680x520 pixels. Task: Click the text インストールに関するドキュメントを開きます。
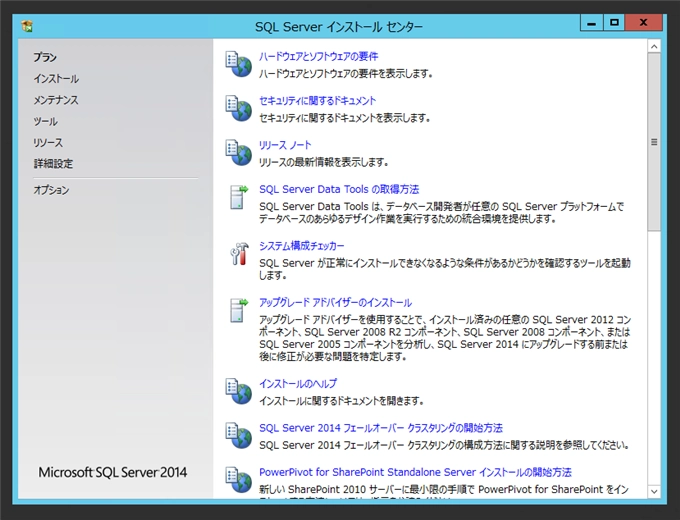(x=341, y=401)
